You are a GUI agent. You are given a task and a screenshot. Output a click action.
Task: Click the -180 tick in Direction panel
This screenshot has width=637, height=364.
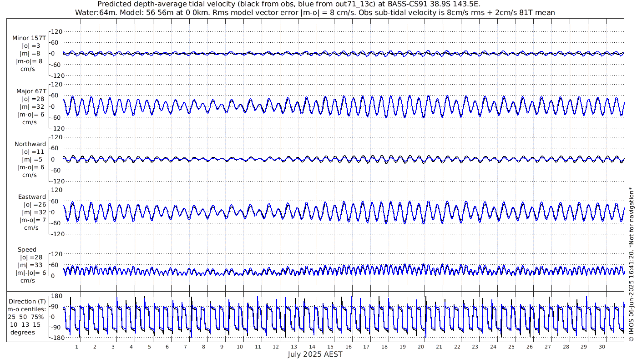pyautogui.click(x=55, y=338)
